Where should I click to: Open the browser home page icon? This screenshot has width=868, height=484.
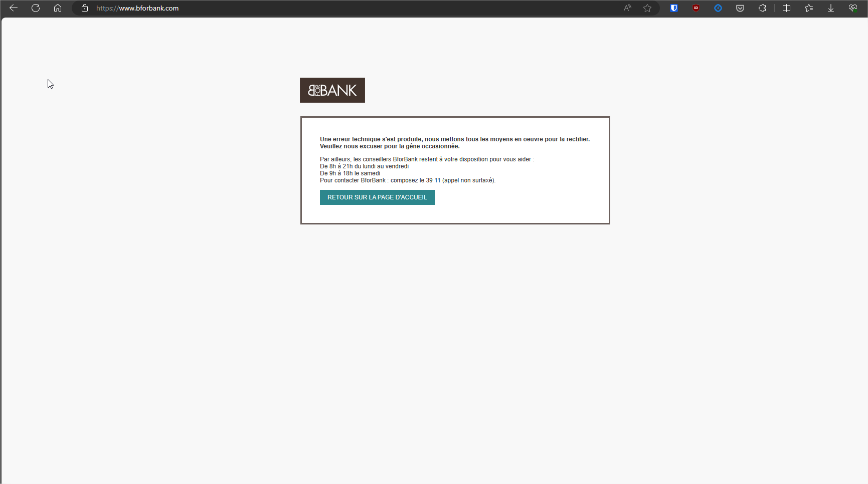tap(58, 8)
